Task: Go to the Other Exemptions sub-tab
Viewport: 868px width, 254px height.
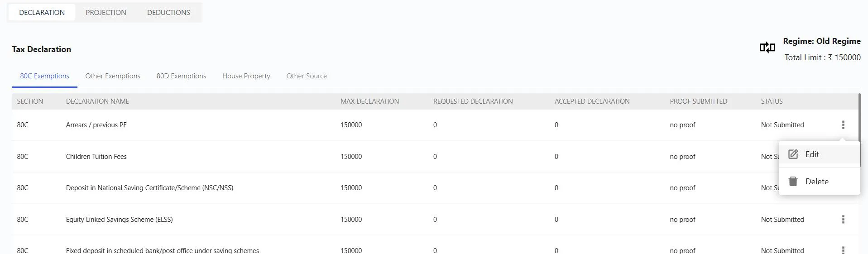Action: tap(113, 76)
